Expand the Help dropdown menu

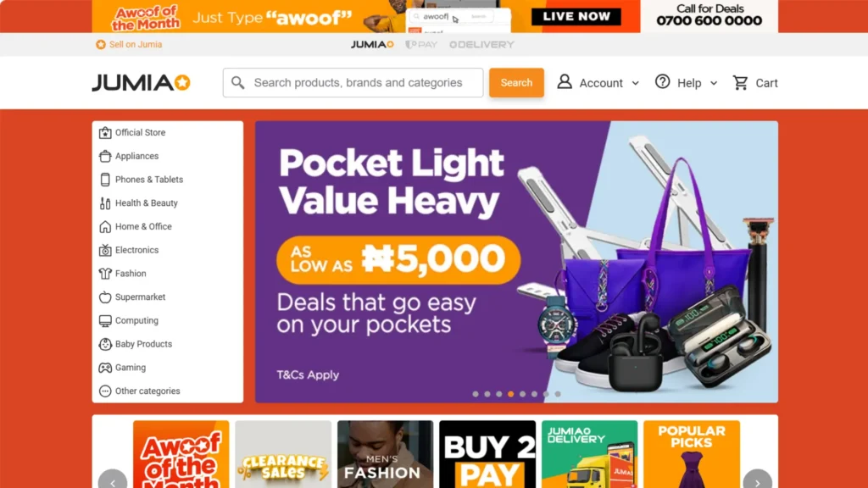tap(687, 82)
